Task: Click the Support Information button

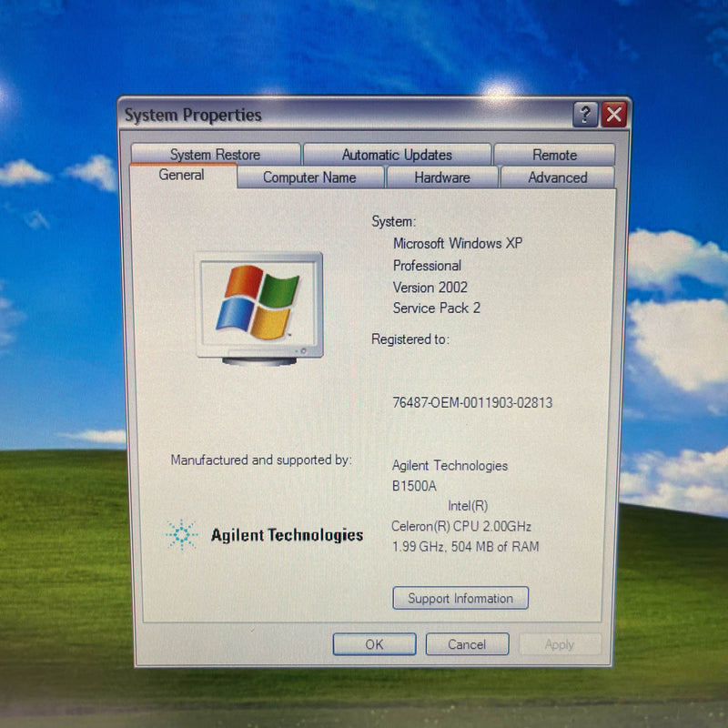Action: [460, 598]
